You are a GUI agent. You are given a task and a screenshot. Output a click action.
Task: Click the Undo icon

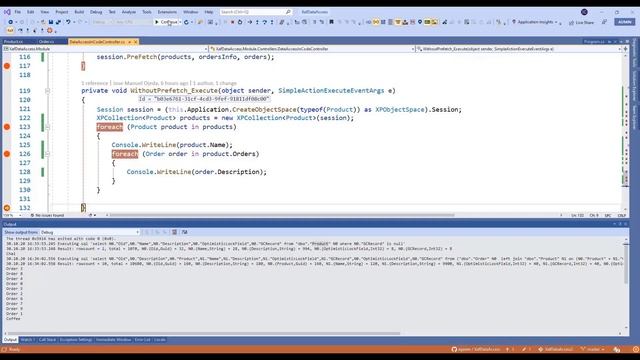[x=68, y=22]
